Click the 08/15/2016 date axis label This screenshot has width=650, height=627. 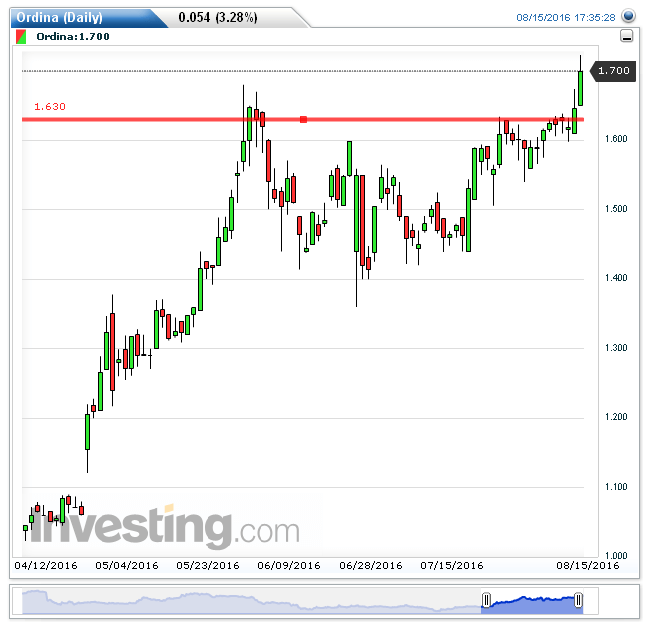coord(588,566)
